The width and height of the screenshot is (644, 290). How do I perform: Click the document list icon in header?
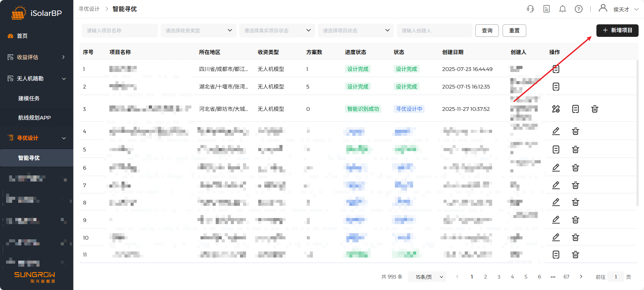click(x=546, y=9)
